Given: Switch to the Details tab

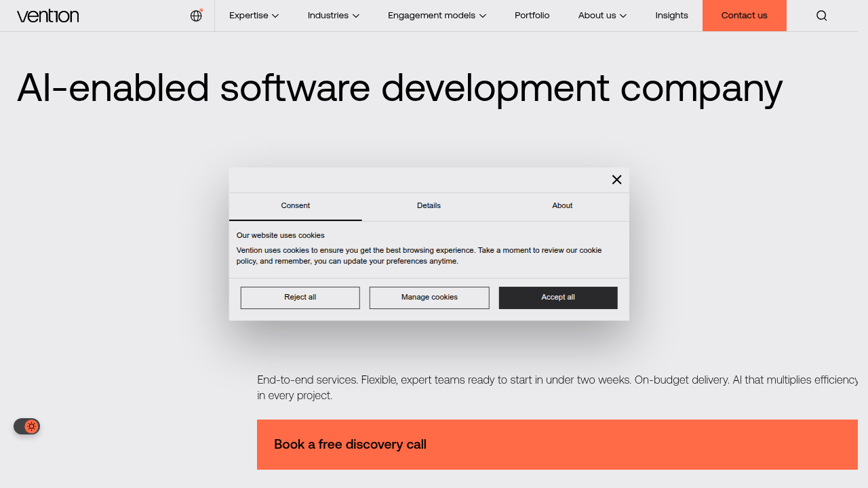Looking at the screenshot, I should pyautogui.click(x=429, y=206).
